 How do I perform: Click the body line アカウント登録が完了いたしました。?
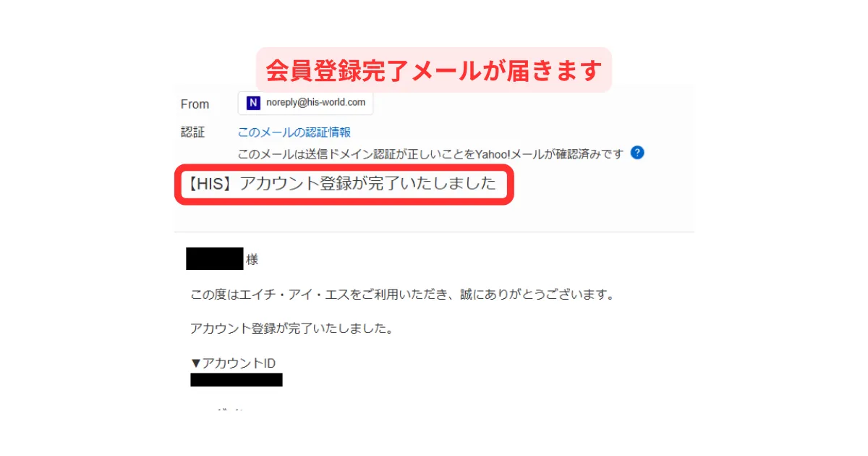click(292, 329)
